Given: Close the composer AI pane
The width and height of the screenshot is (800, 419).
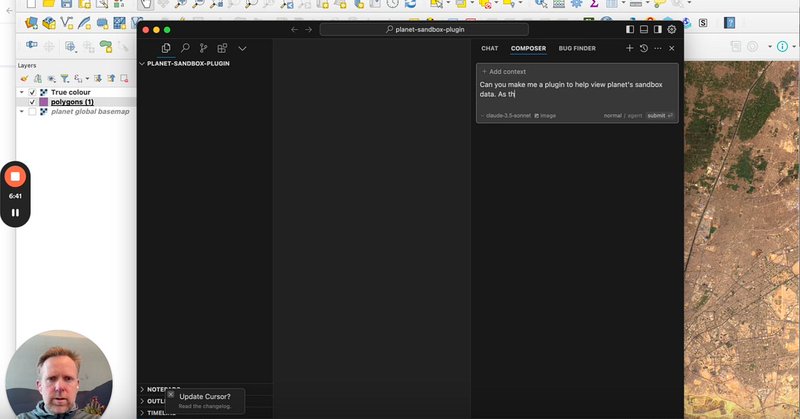Looking at the screenshot, I should click(672, 48).
